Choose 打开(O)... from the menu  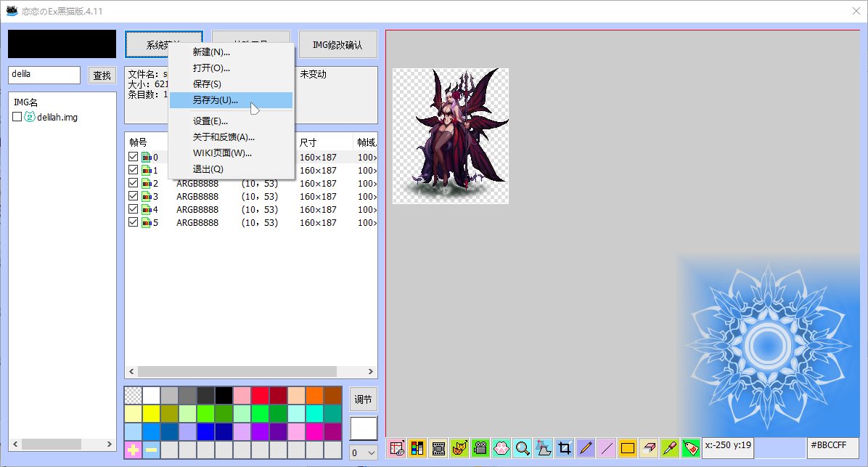point(231,68)
